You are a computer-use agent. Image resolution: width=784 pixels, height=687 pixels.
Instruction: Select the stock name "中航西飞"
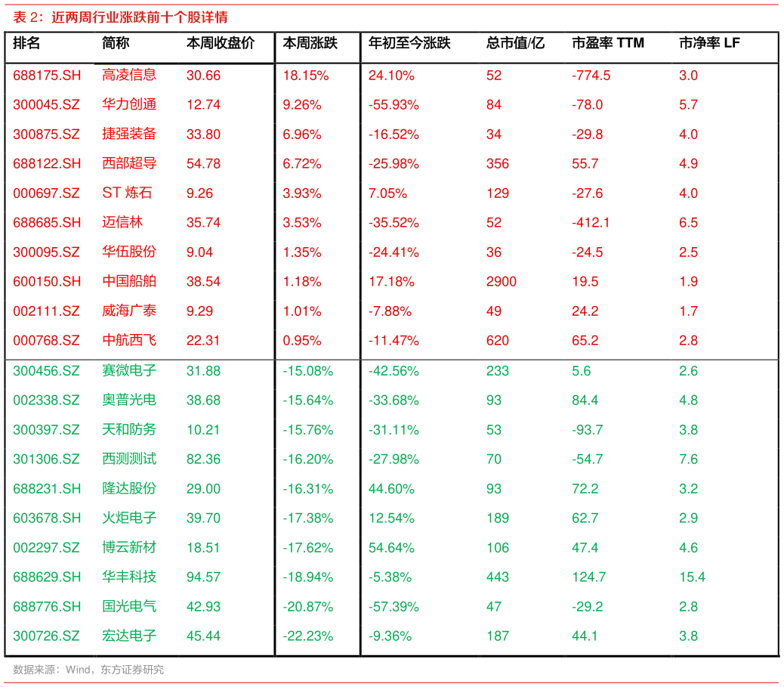[x=129, y=340]
